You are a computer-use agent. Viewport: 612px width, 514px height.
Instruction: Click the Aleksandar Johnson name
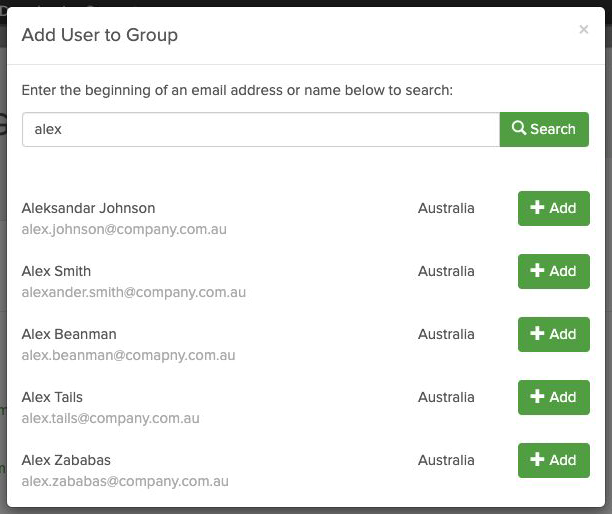tap(88, 208)
